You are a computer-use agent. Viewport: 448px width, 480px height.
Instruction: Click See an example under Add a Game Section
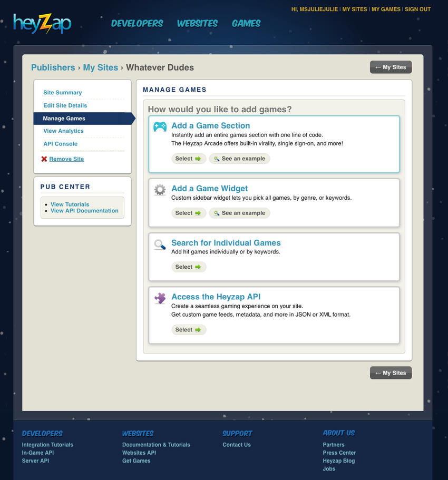(239, 159)
